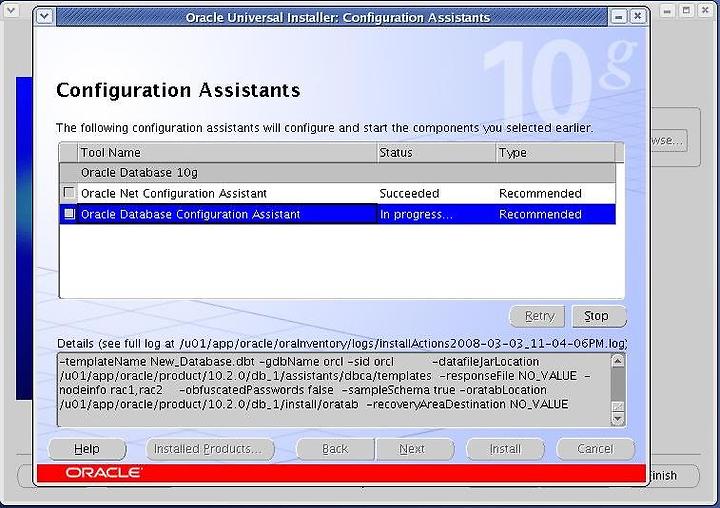The height and width of the screenshot is (508, 720).
Task: Go Back to previous installer step
Action: [x=335, y=449]
